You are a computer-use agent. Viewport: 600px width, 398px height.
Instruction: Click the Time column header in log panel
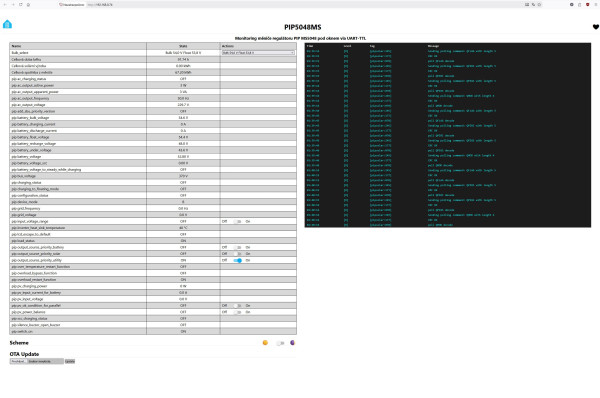[310, 46]
